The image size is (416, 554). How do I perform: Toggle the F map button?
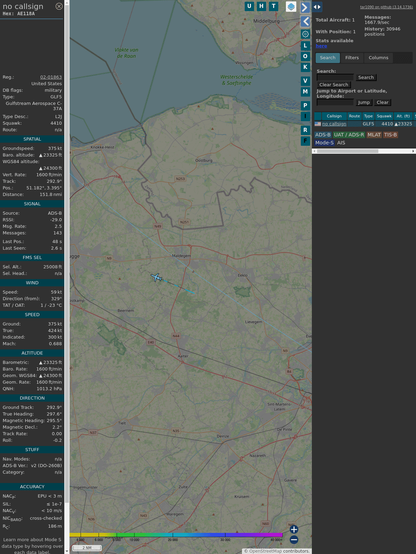(305, 141)
